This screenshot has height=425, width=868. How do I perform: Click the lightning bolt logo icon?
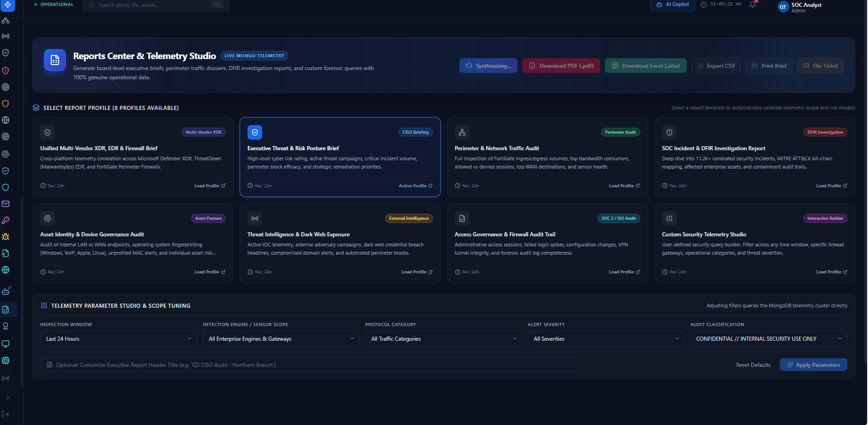(8, 5)
